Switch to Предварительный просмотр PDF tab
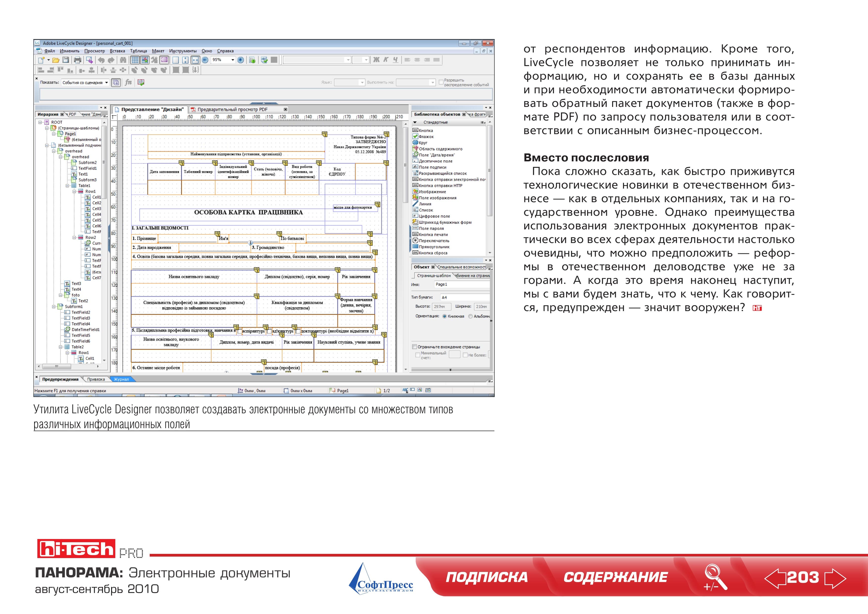The width and height of the screenshot is (868, 614). pos(232,110)
